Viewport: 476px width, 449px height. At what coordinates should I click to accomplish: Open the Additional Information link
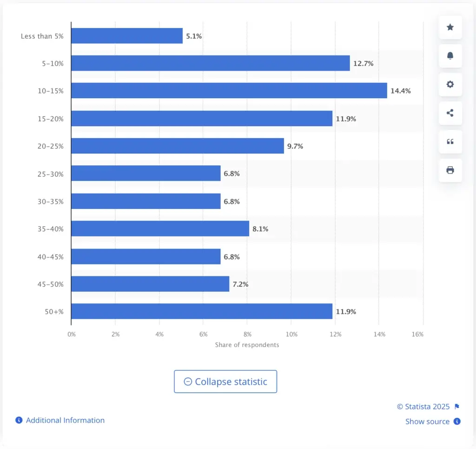(x=64, y=420)
